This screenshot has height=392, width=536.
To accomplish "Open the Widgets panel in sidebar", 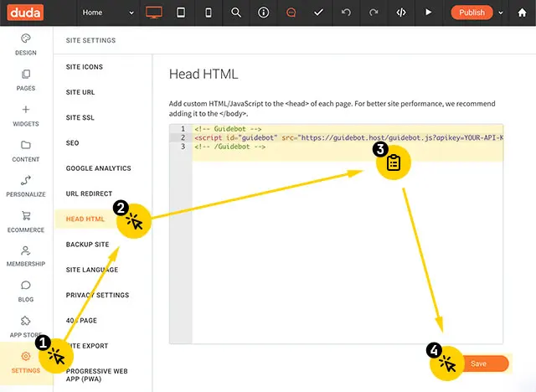I will point(26,116).
